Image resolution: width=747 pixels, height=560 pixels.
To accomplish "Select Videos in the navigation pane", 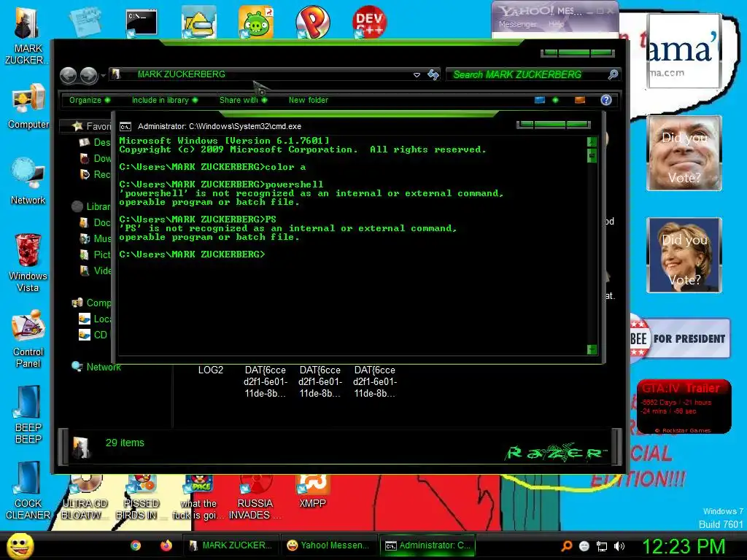I will point(97,271).
